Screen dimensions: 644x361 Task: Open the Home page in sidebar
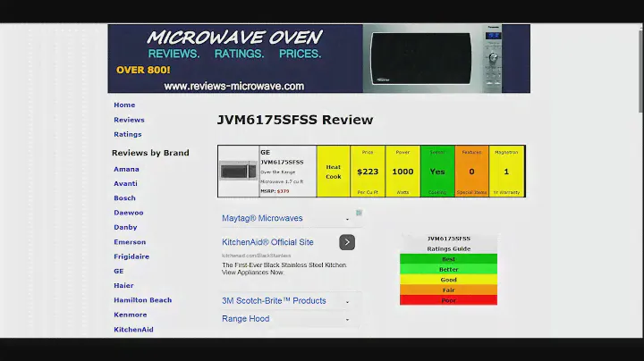coord(124,105)
